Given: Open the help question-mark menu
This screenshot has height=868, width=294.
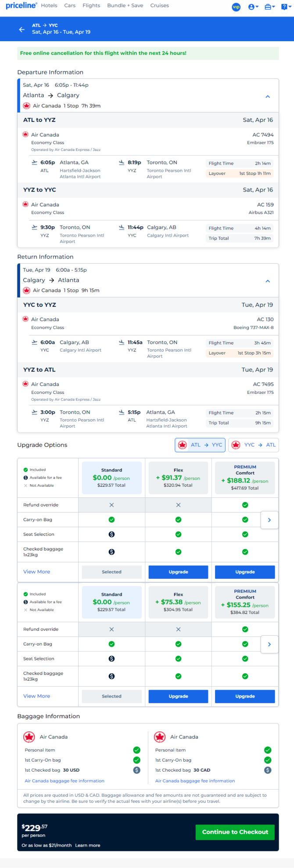Looking at the screenshot, I should tap(286, 7).
